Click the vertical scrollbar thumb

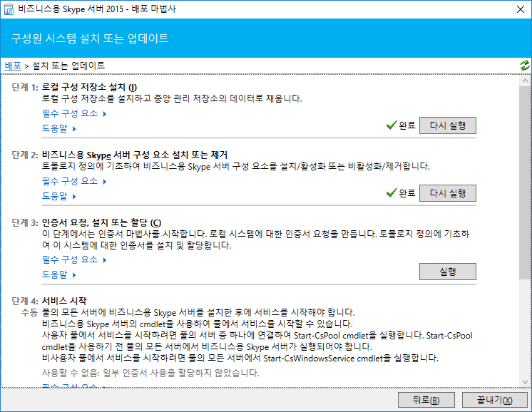pyautogui.click(x=524, y=182)
